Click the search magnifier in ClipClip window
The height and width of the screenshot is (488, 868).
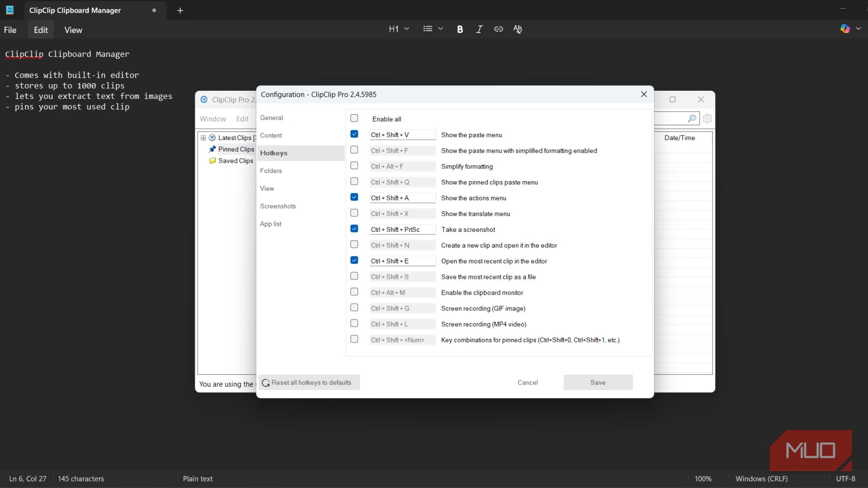pyautogui.click(x=692, y=118)
